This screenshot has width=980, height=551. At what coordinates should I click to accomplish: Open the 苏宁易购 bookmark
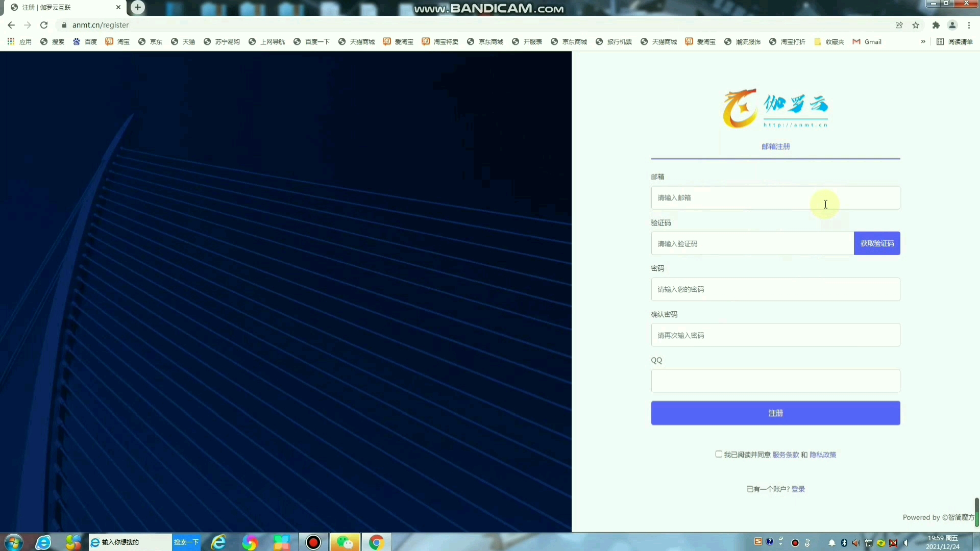[222, 42]
